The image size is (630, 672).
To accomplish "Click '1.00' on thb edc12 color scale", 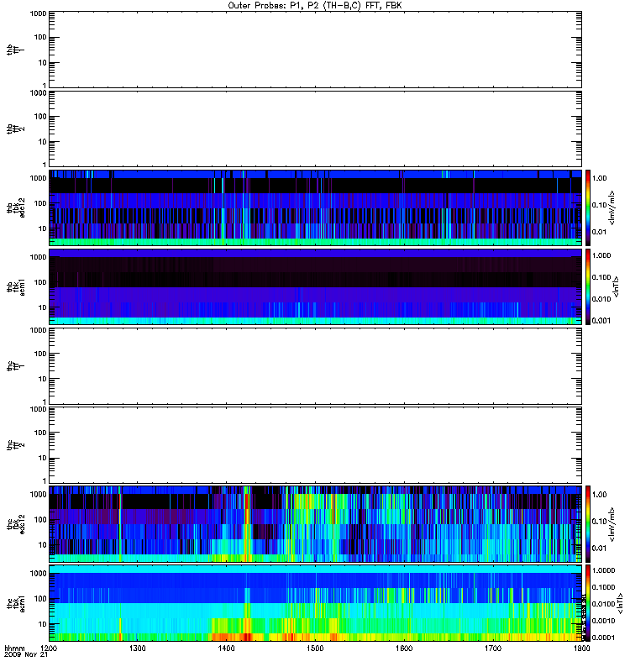I will [599, 178].
